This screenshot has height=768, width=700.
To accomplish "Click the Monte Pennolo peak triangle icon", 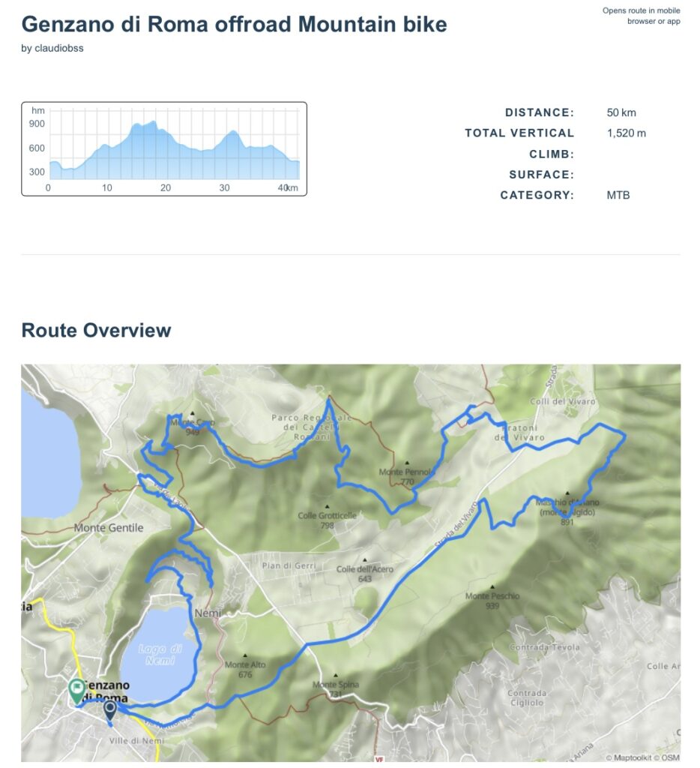I will (x=407, y=463).
